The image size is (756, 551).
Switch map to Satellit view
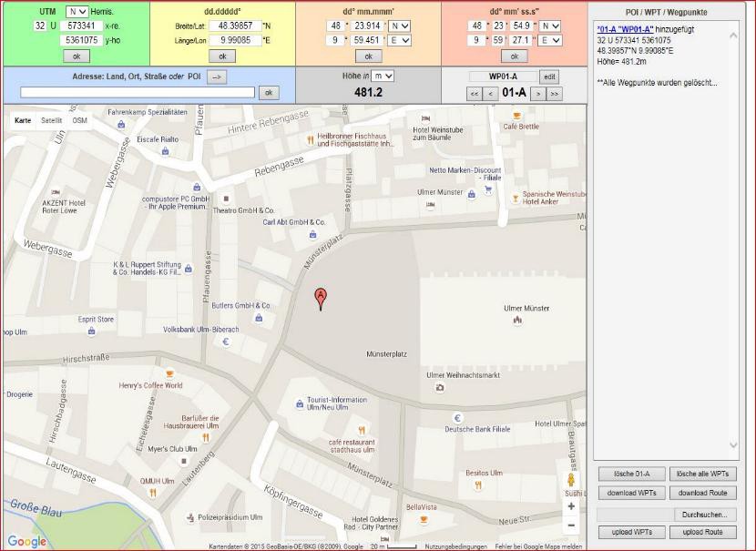(x=52, y=120)
